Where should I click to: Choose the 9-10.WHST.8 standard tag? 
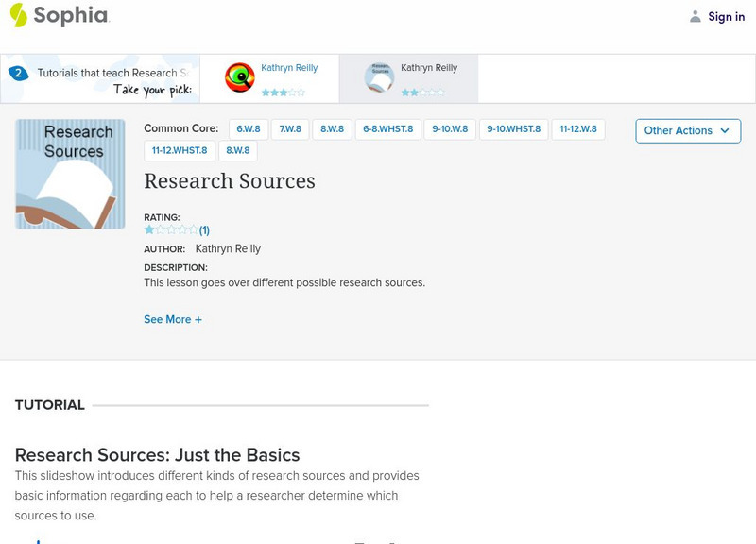(513, 129)
